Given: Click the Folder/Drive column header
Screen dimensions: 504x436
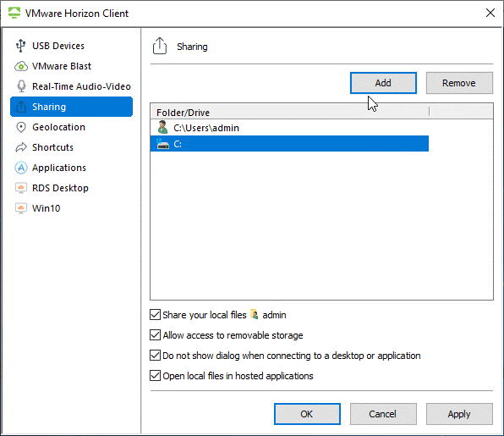Looking at the screenshot, I should pos(289,112).
